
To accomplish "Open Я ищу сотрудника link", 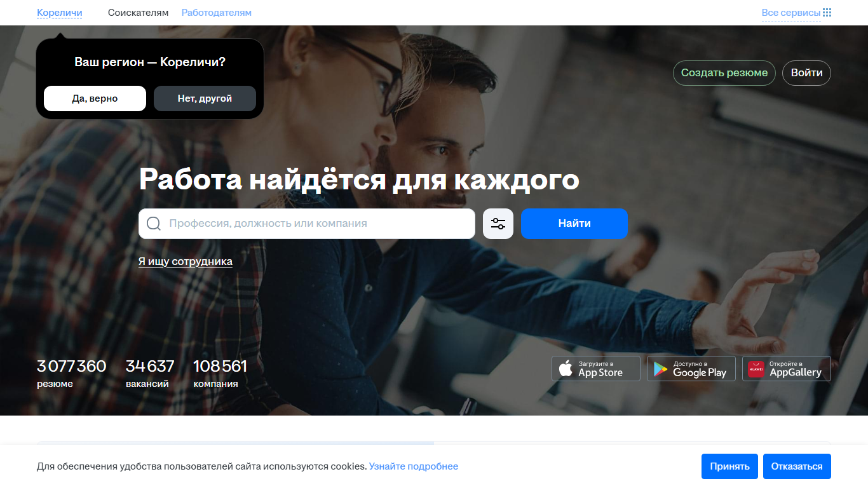I will tap(186, 261).
